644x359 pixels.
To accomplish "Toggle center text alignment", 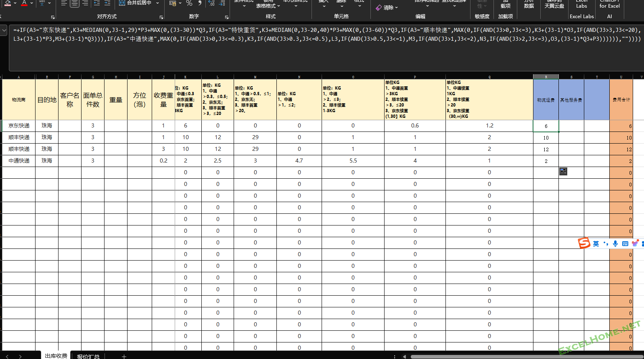I will pyautogui.click(x=75, y=3).
